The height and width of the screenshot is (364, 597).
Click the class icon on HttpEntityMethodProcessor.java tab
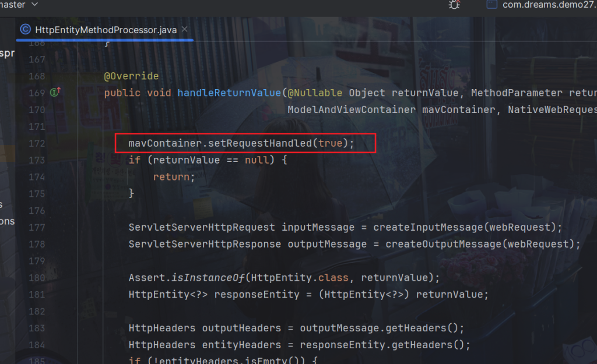click(25, 30)
